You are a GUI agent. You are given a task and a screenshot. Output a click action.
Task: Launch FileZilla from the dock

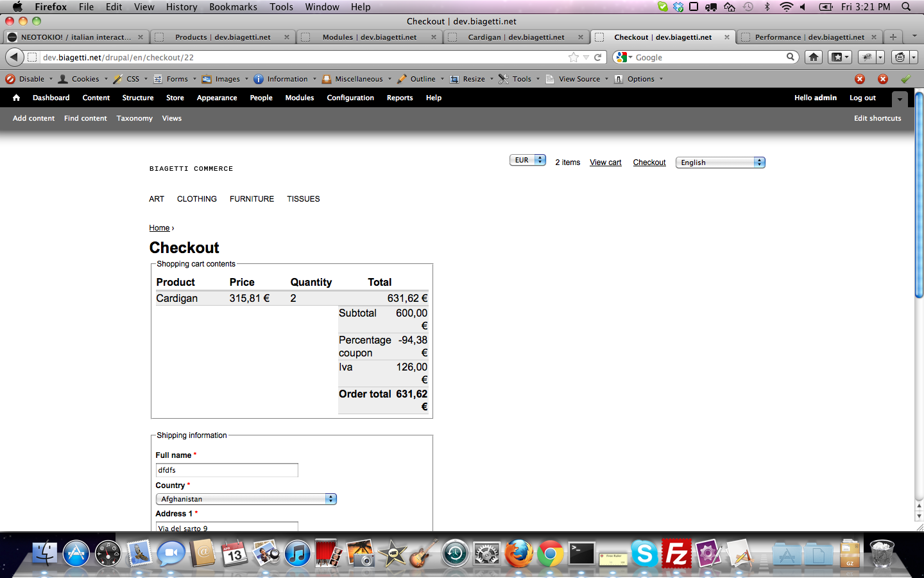coord(676,552)
